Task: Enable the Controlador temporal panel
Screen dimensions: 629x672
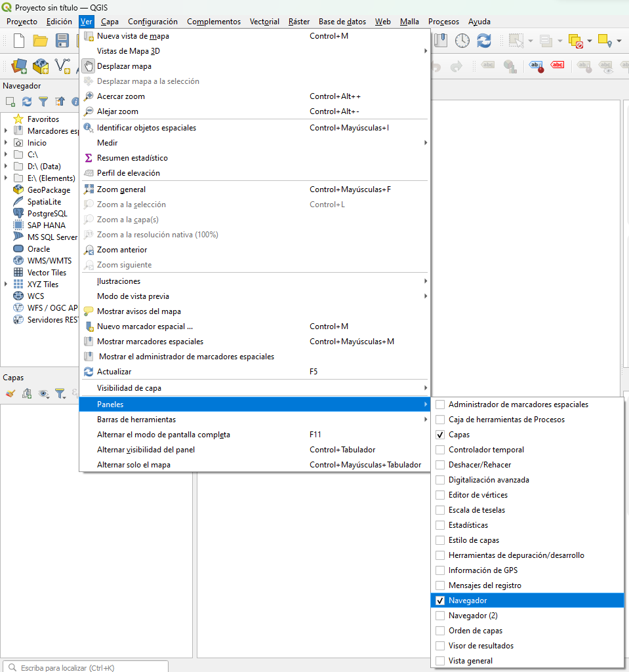Action: [440, 450]
